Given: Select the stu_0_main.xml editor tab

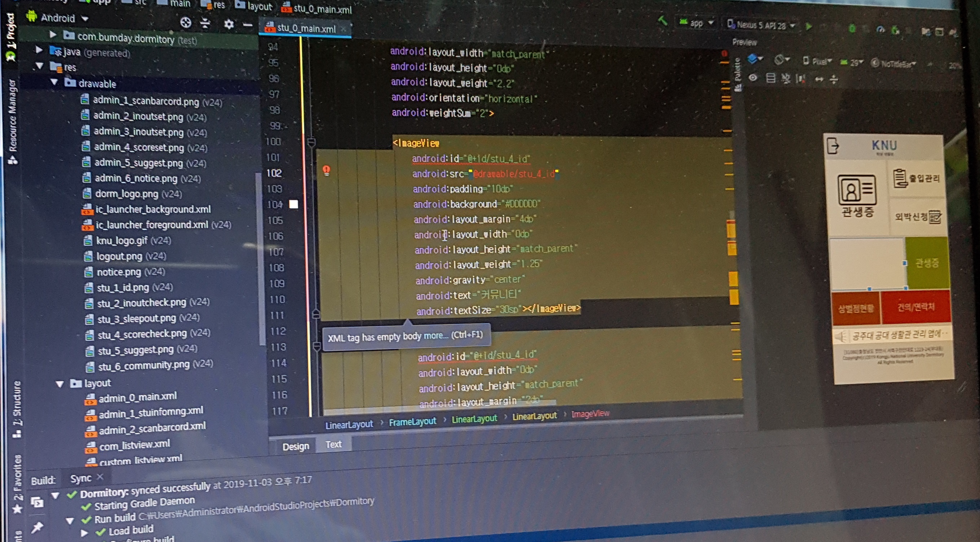Looking at the screenshot, I should point(306,28).
